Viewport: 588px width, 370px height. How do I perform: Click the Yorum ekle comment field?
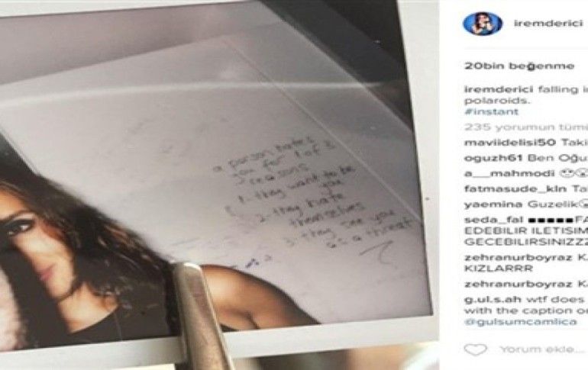(542, 349)
